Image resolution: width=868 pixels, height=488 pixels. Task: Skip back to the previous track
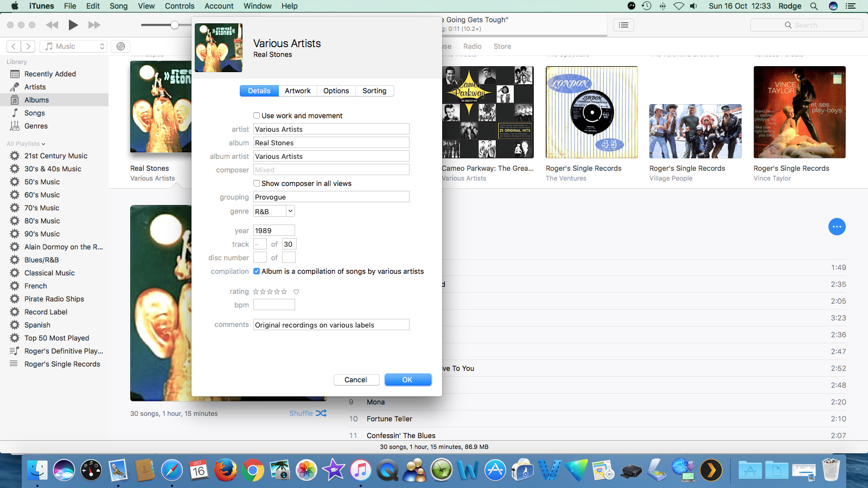(x=52, y=25)
